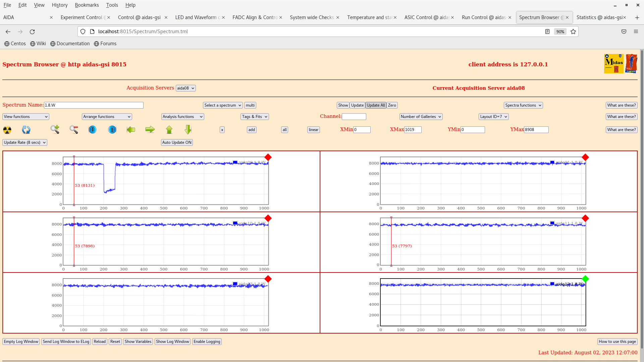
Task: Click the blue refresh arrows icon
Action: coord(26,130)
